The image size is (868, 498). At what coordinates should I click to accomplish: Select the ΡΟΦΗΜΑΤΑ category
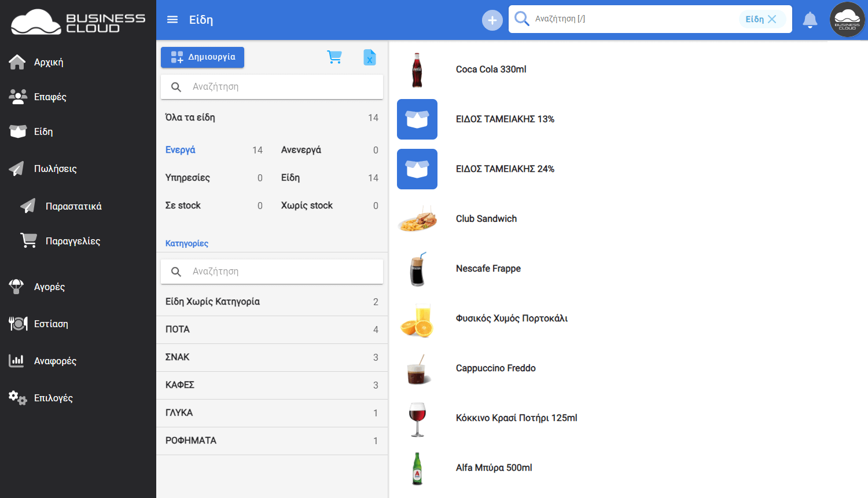tap(272, 441)
